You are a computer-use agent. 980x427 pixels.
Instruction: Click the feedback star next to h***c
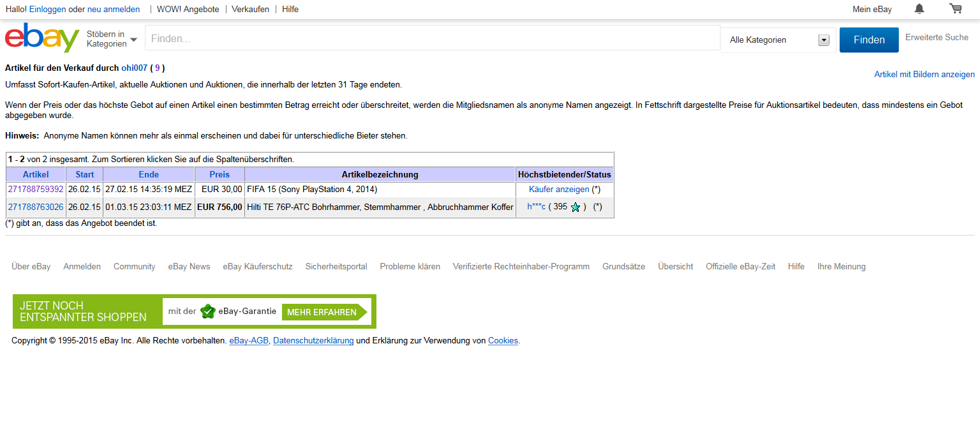point(575,207)
